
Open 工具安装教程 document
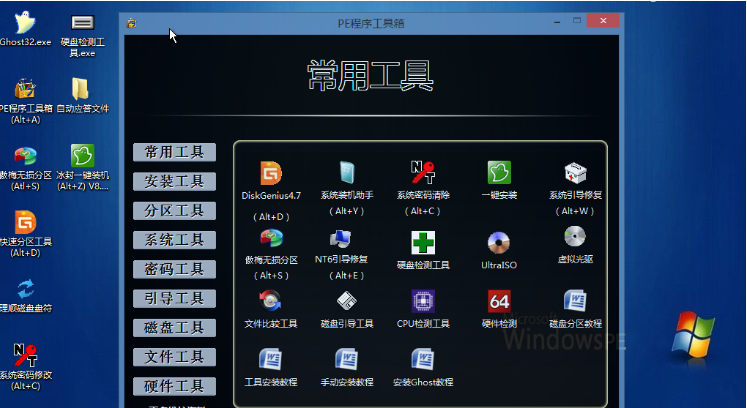pos(270,360)
